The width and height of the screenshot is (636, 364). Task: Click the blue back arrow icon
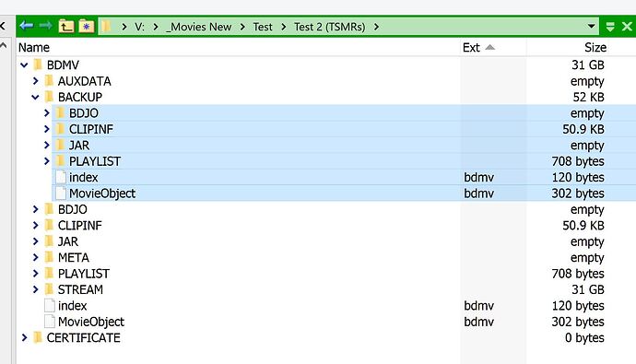click(x=27, y=27)
